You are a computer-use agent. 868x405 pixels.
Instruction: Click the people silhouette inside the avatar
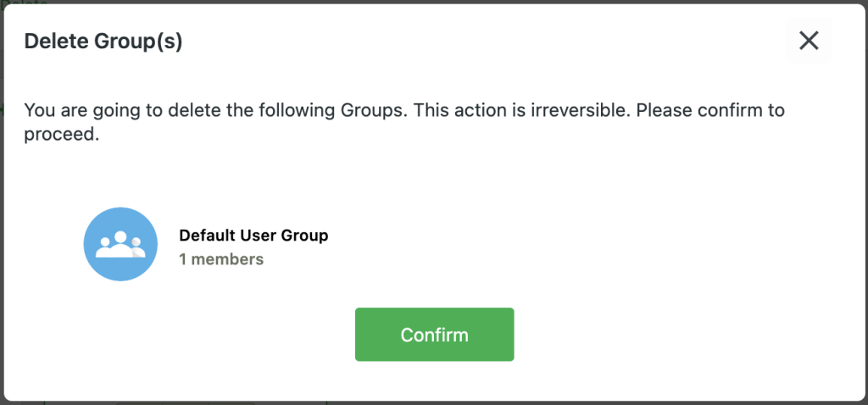click(x=120, y=244)
